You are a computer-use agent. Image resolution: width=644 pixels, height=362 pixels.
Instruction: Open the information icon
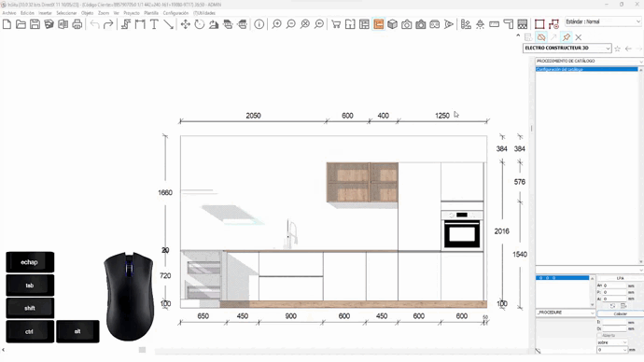[259, 24]
